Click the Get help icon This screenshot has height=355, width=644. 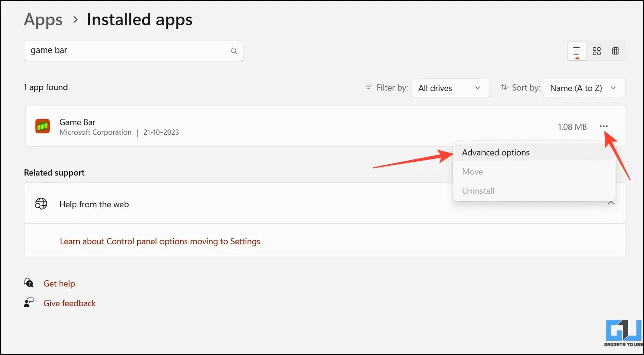(29, 283)
